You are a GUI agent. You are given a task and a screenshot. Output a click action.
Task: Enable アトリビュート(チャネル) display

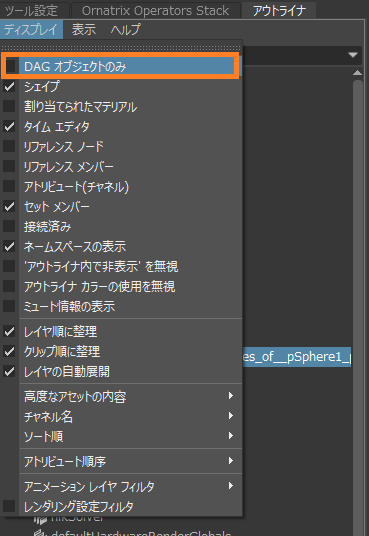coord(9,186)
